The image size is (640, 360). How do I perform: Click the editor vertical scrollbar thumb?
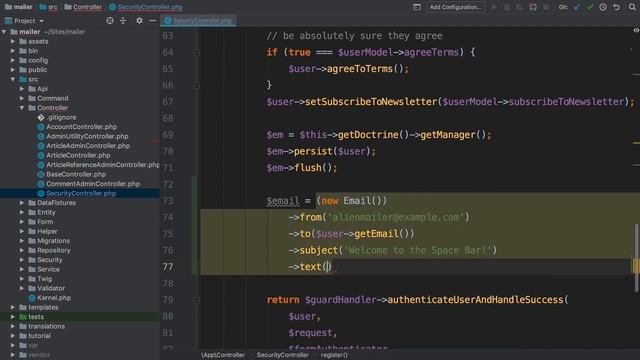coord(636,257)
